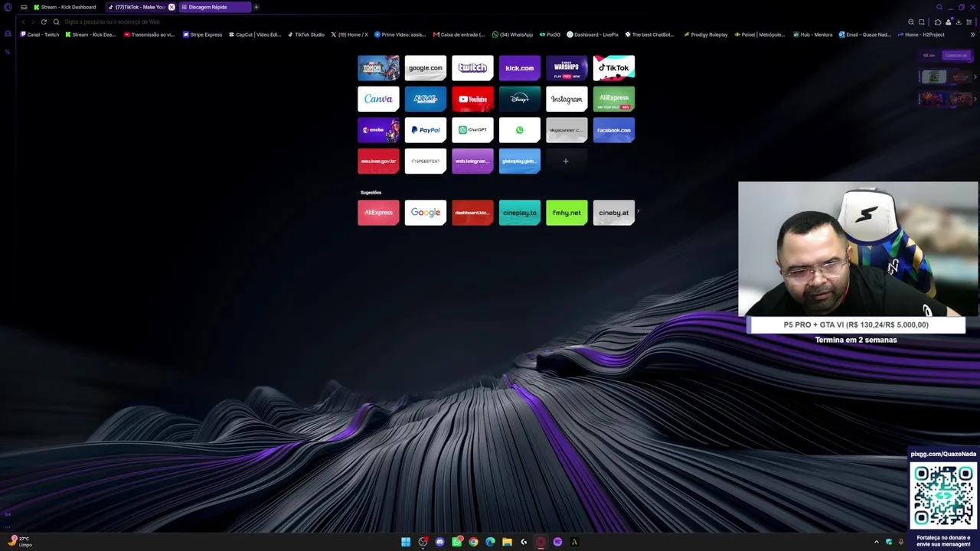Image resolution: width=980 pixels, height=551 pixels.
Task: Open the WhatsApp speed dial tile
Action: 520,130
